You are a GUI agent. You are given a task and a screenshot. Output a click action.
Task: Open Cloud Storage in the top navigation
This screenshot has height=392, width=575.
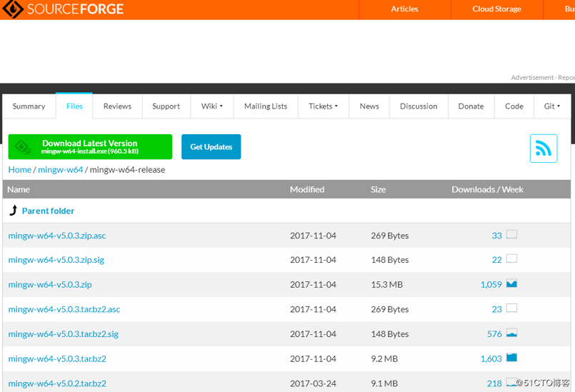click(x=496, y=9)
